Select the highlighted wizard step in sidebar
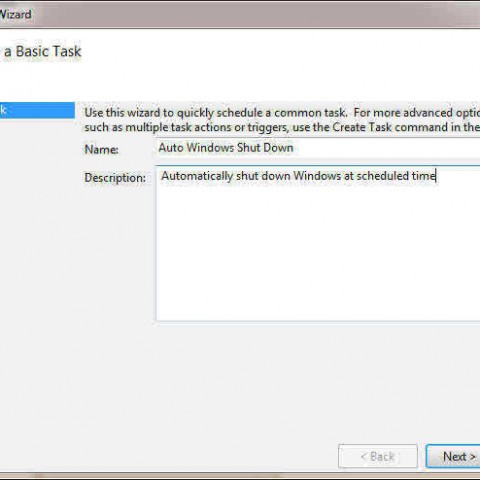Viewport: 480px width, 480px height. coord(37,110)
